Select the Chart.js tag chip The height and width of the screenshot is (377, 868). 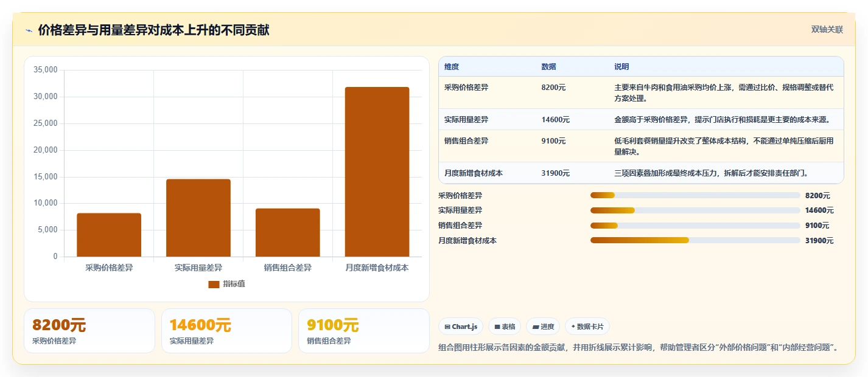click(461, 327)
